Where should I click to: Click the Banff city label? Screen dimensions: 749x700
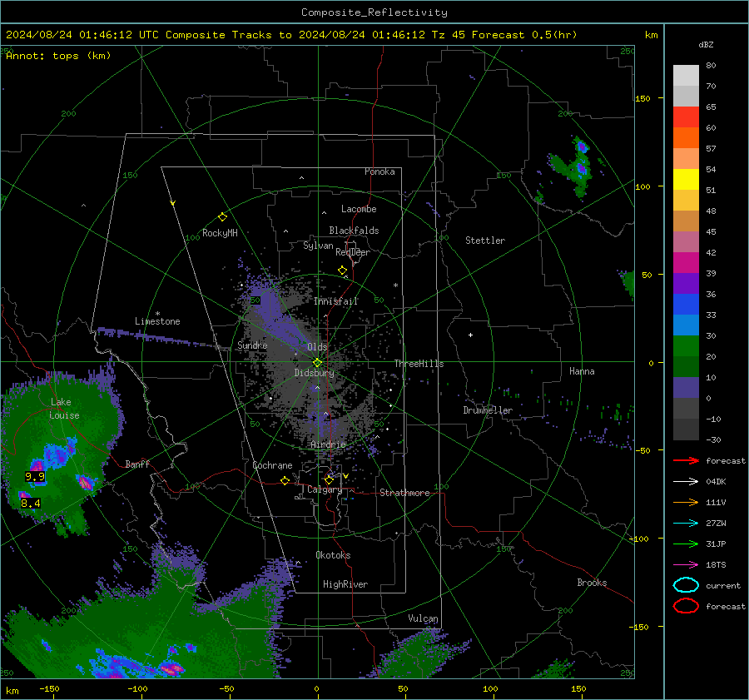(137, 464)
